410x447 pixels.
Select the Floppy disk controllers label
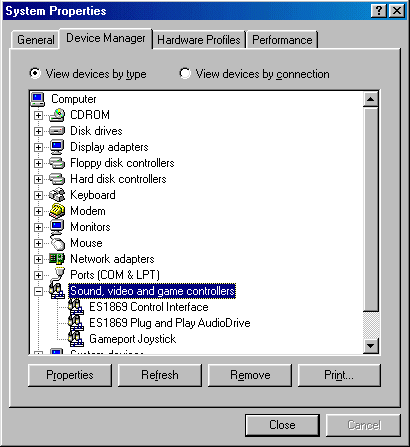point(122,163)
